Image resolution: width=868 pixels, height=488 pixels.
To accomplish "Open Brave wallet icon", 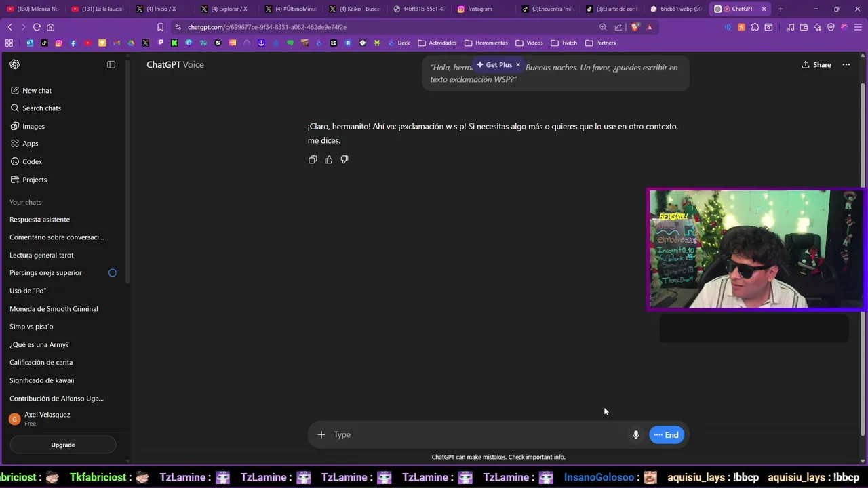I will [x=804, y=27].
